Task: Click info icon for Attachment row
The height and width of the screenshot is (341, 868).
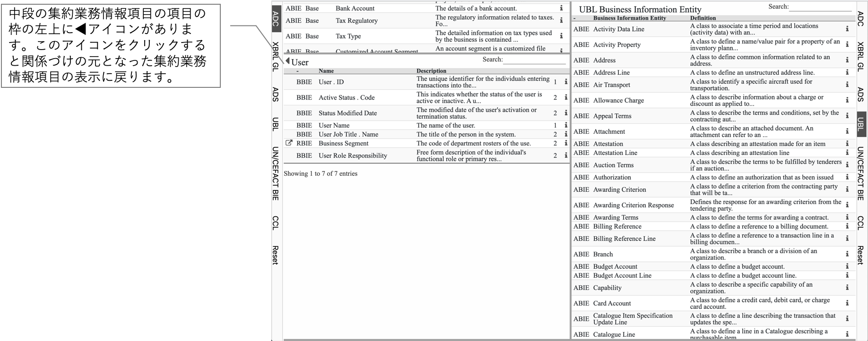Action: pyautogui.click(x=847, y=131)
